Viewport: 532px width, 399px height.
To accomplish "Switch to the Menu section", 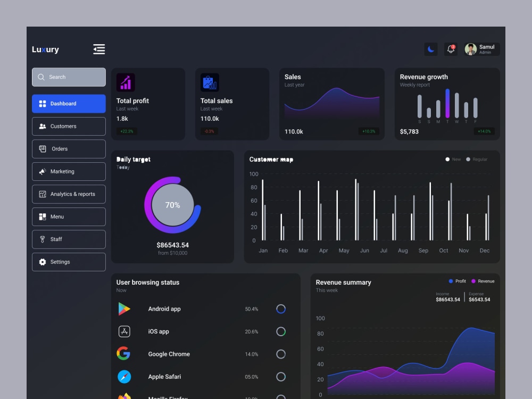I will click(x=42, y=217).
